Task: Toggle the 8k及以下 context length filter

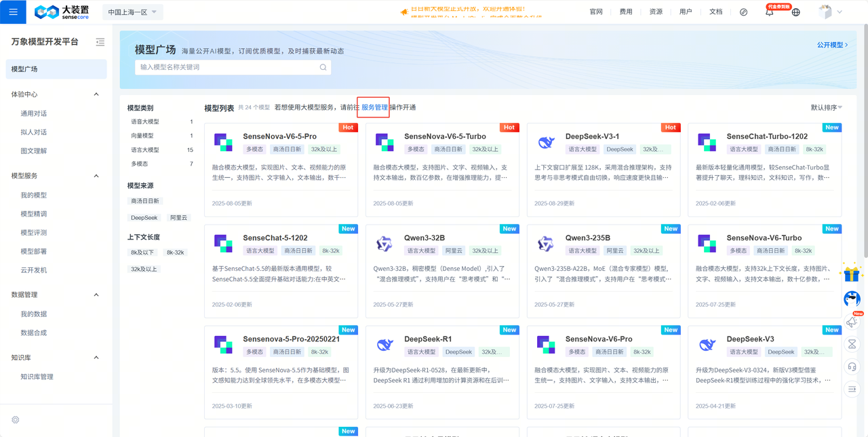Action: point(143,252)
